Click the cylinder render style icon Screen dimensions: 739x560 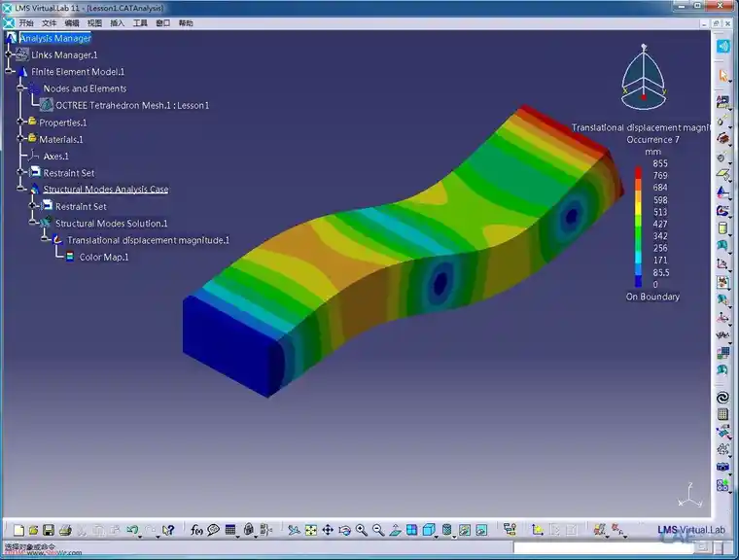[x=446, y=530]
